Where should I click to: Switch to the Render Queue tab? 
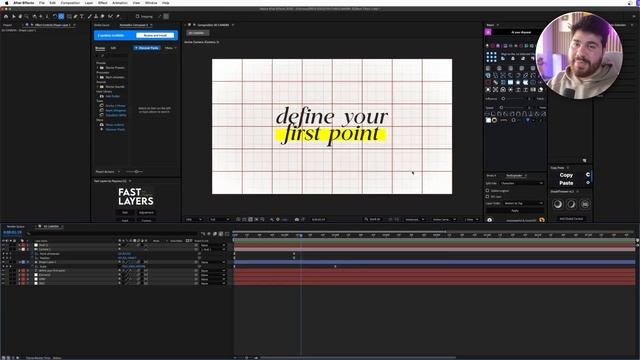[x=16, y=226]
